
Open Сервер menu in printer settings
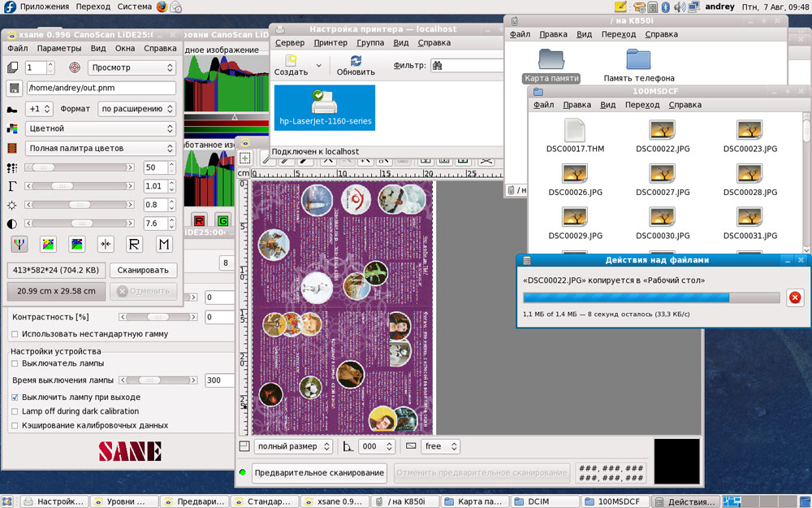point(290,42)
